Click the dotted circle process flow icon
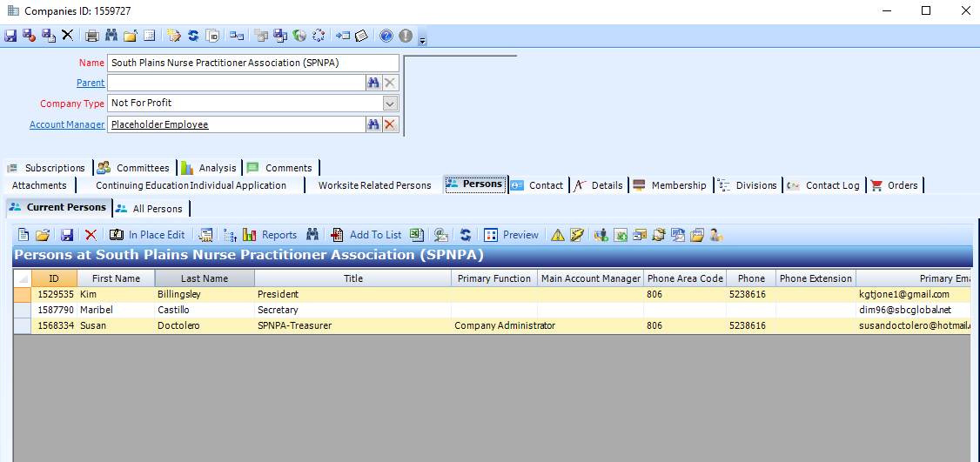This screenshot has width=980, height=462. pos(319,36)
